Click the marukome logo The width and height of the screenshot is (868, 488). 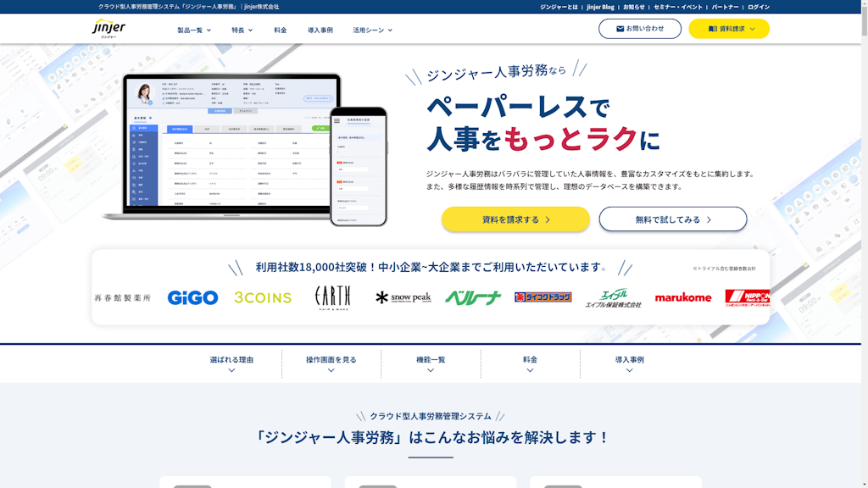pyautogui.click(x=683, y=297)
